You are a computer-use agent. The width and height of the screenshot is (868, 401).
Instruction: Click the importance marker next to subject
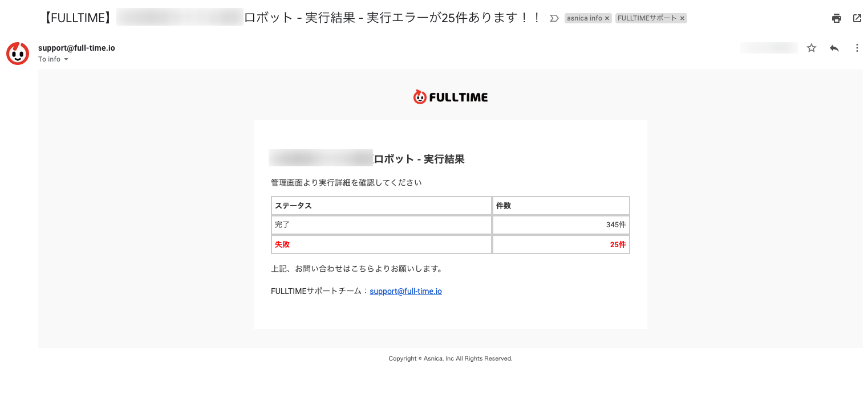(554, 18)
